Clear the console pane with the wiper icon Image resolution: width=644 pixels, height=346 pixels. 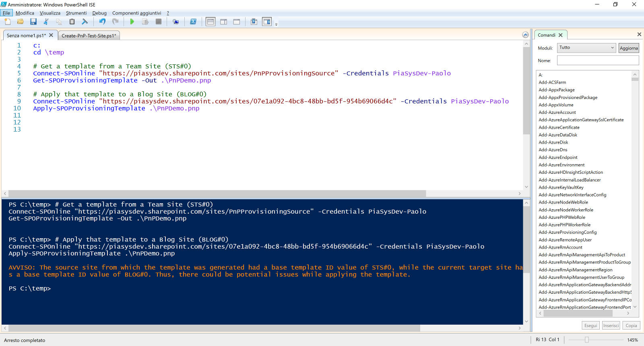point(85,22)
